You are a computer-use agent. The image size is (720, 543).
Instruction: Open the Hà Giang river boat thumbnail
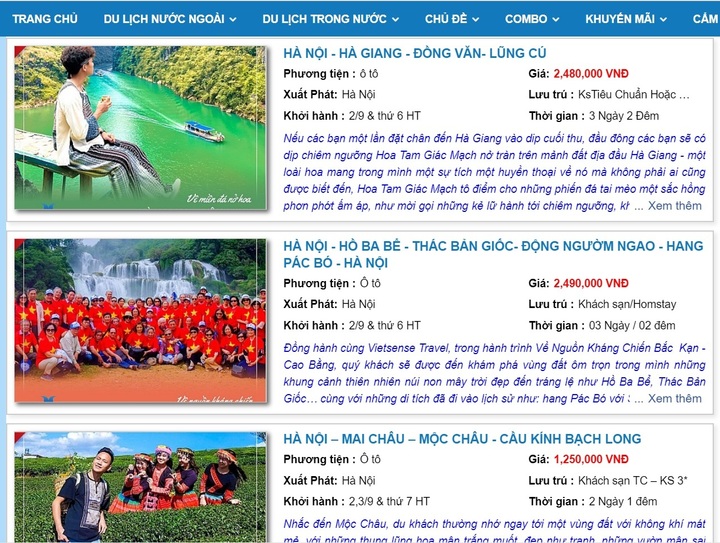pyautogui.click(x=140, y=128)
